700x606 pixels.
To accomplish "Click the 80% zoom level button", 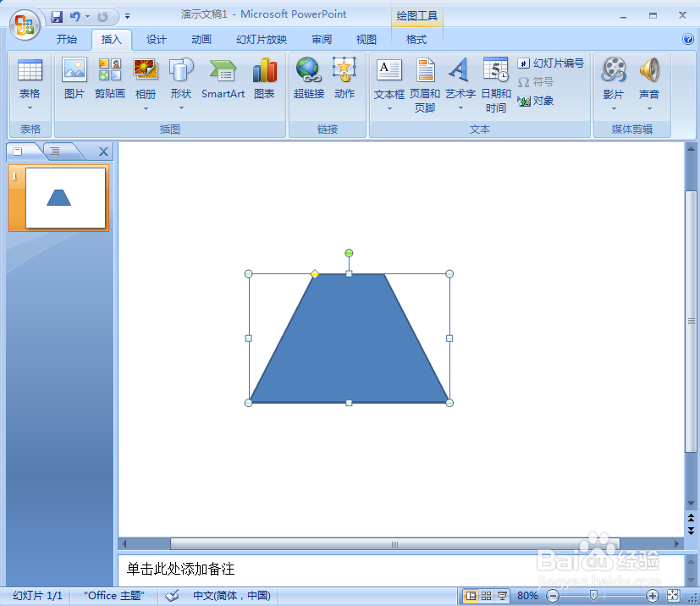I will (x=527, y=595).
